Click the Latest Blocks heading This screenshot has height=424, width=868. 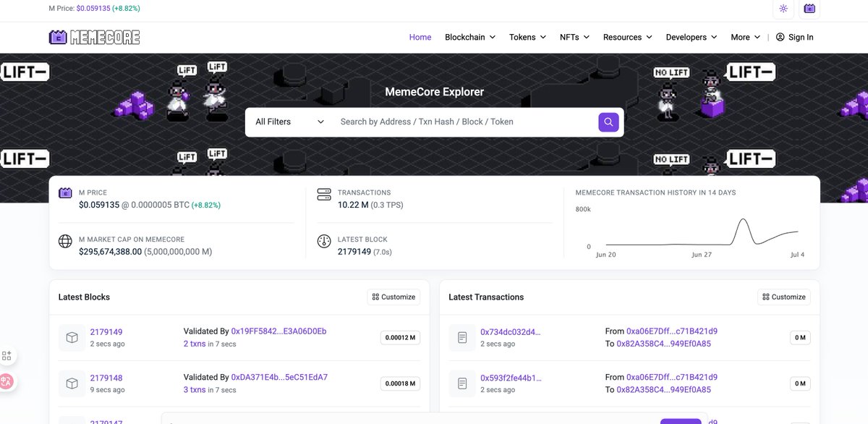coord(84,297)
